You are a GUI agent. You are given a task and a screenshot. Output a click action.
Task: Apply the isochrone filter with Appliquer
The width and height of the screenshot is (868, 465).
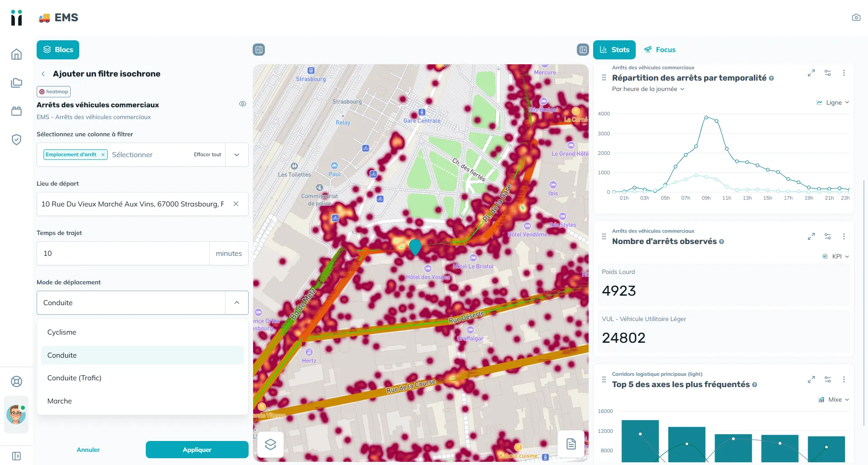coord(197,450)
